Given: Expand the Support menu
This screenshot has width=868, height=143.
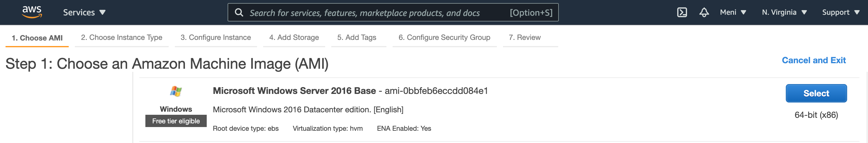Looking at the screenshot, I should tap(840, 13).
